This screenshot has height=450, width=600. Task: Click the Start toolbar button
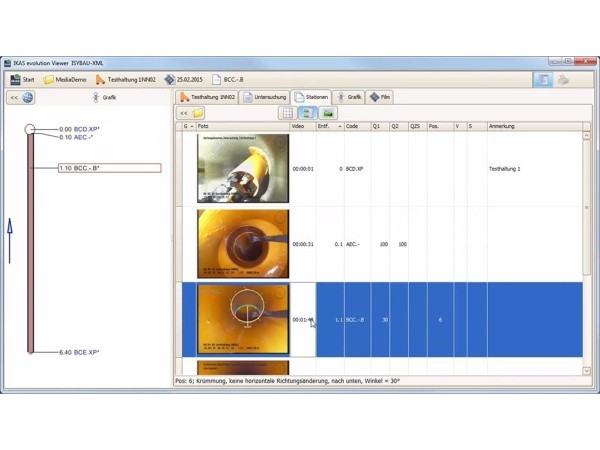coord(22,79)
